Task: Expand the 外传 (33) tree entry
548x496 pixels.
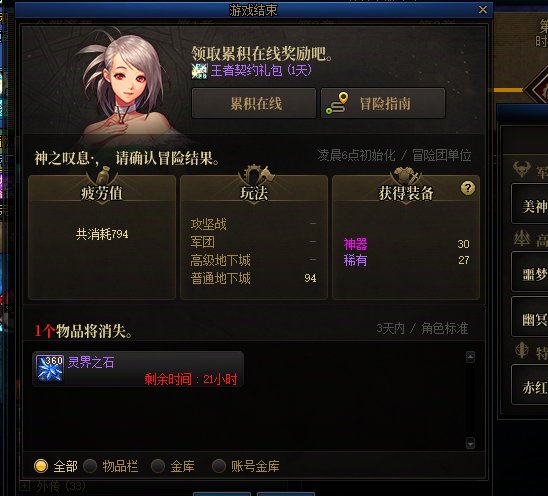Action: click(x=24, y=486)
